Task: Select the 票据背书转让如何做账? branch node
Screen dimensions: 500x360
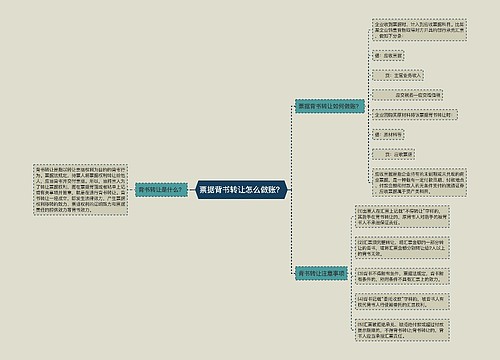Action: click(330, 106)
